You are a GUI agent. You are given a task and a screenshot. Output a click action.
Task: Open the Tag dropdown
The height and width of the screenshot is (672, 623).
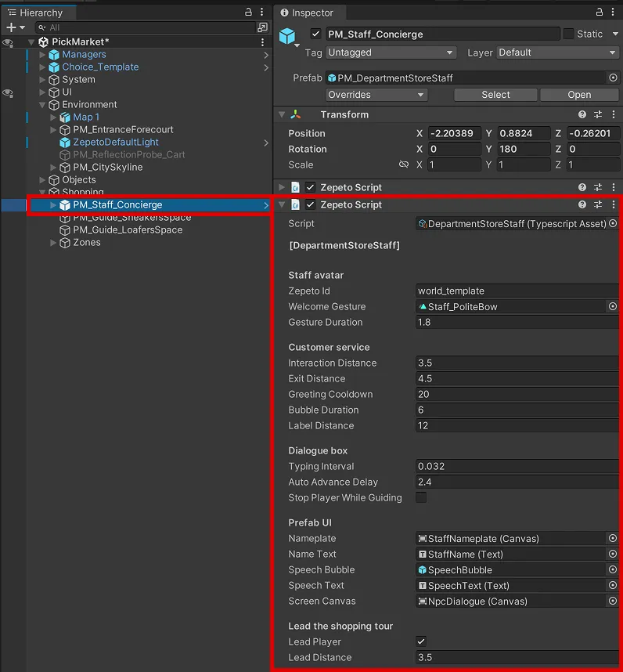tap(391, 52)
